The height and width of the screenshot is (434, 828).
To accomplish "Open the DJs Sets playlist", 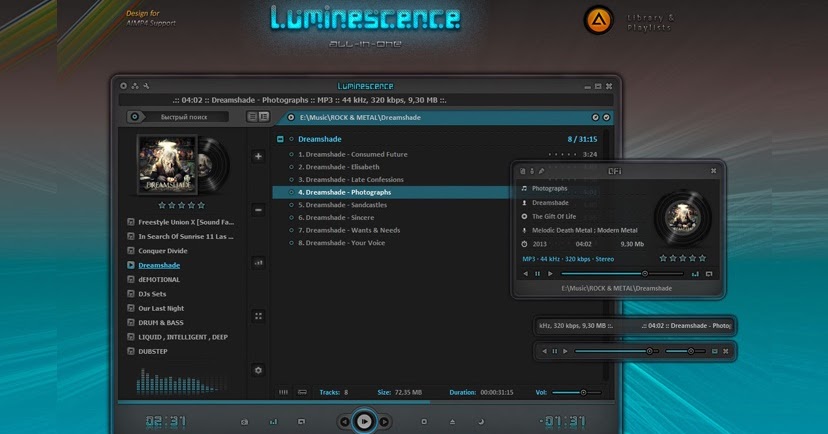I will [x=152, y=294].
